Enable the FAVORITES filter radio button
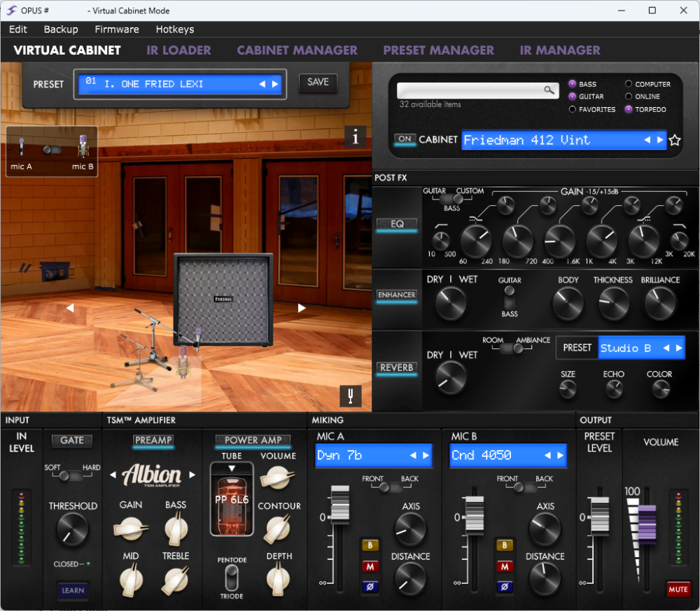This screenshot has width=700, height=611. pyautogui.click(x=573, y=109)
